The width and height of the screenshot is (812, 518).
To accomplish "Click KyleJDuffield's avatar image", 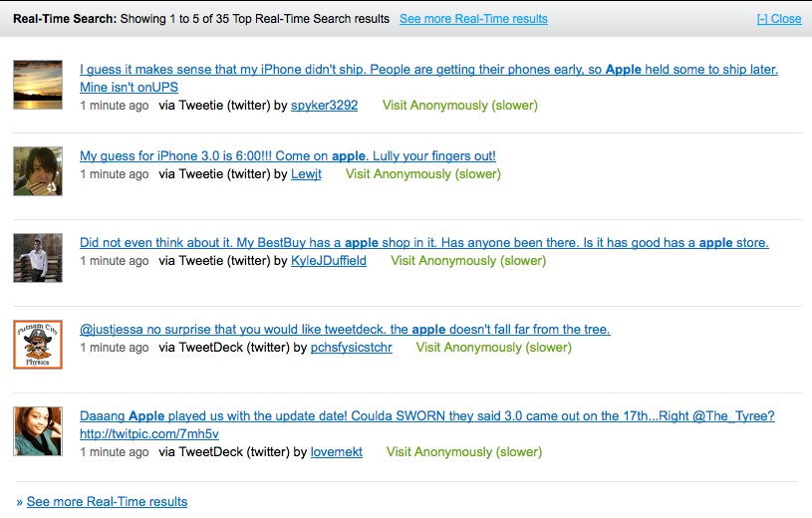I will [x=38, y=258].
